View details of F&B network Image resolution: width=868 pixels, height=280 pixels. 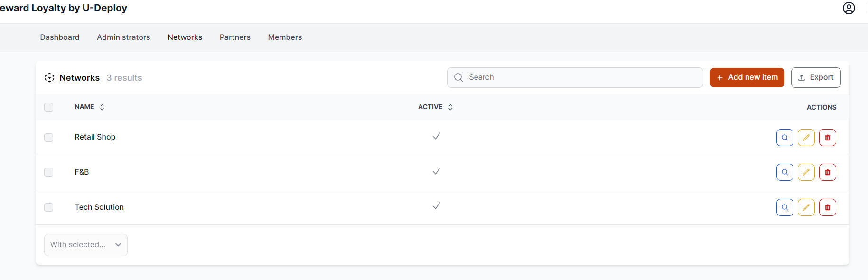(784, 172)
